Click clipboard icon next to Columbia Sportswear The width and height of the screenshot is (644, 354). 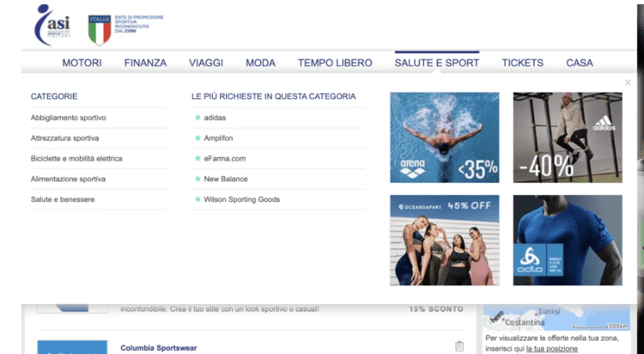tap(459, 346)
